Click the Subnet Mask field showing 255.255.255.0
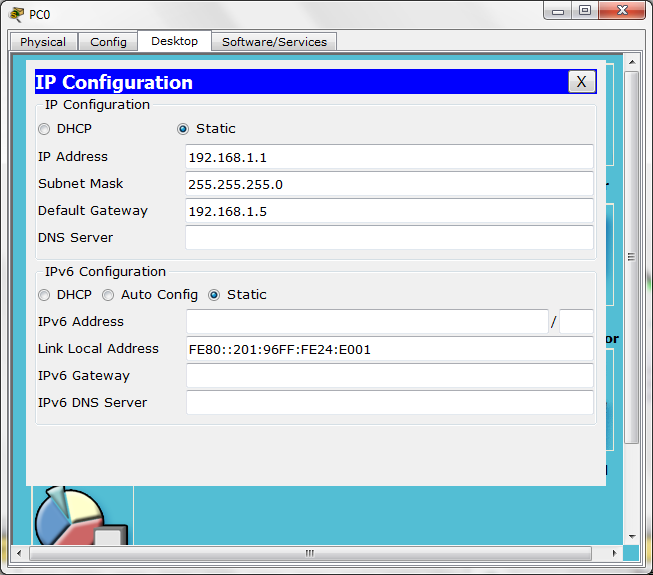This screenshot has width=653, height=575. point(389,184)
